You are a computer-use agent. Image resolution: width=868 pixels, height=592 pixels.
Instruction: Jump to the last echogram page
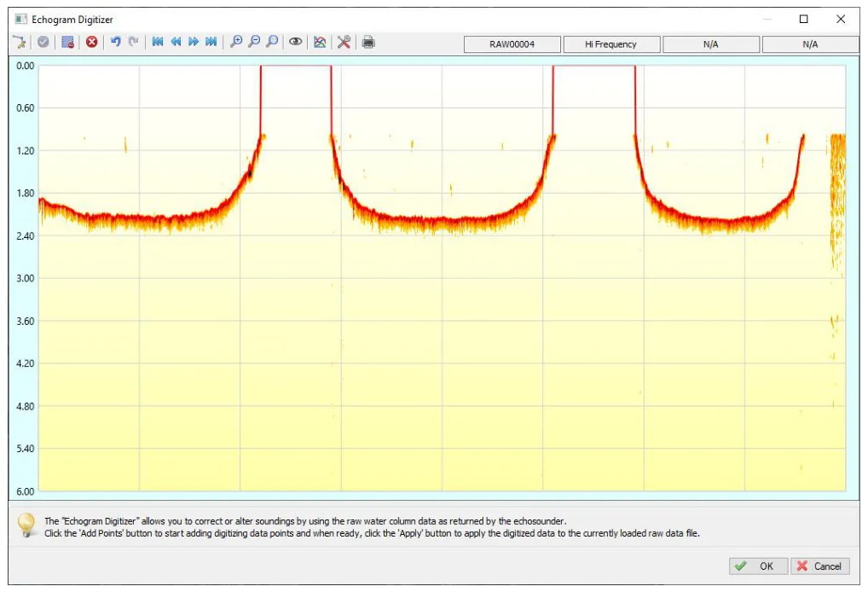211,42
